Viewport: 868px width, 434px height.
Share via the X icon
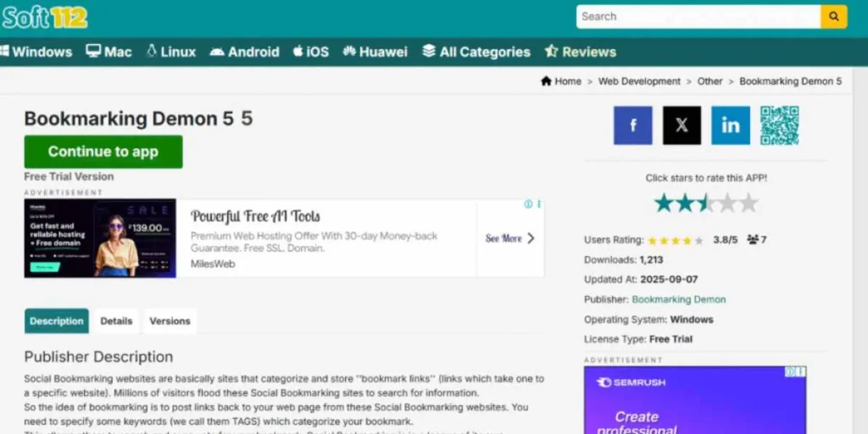[x=682, y=125]
